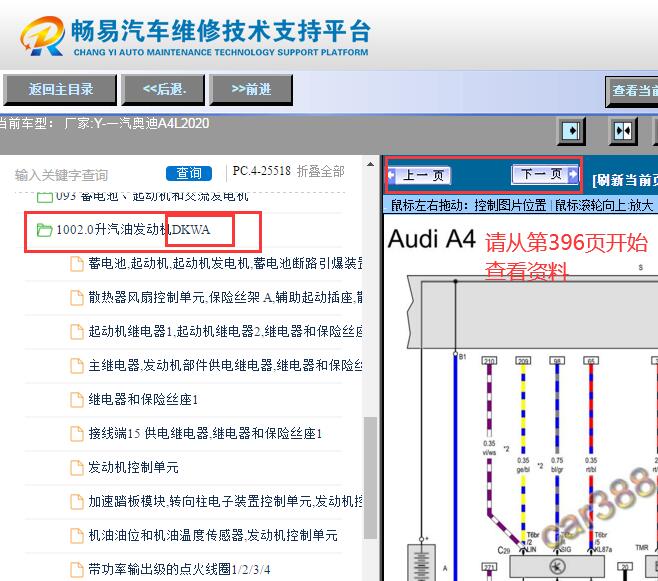Viewport: 658px width, 581px height.
Task: Go to previous page with 上一页
Action: (419, 175)
